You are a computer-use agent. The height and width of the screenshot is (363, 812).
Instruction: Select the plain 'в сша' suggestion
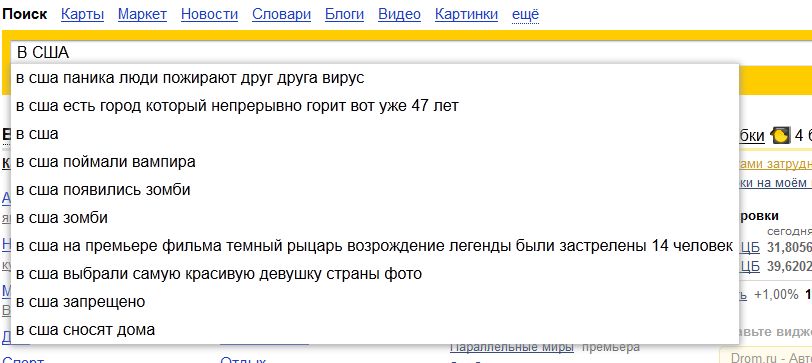pyautogui.click(x=375, y=134)
